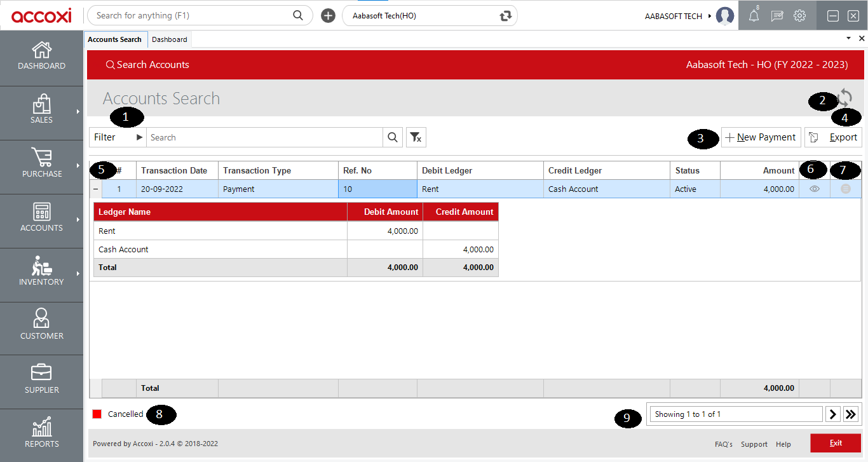Image resolution: width=868 pixels, height=462 pixels.
Task: Select the Ref. No cell showing 10
Action: point(377,189)
